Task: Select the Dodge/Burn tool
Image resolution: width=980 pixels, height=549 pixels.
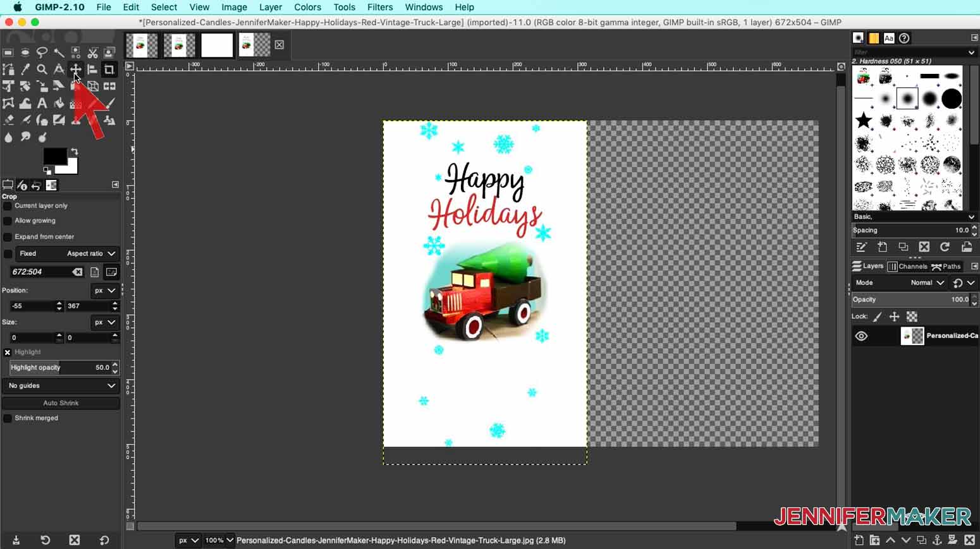Action: 42,137
